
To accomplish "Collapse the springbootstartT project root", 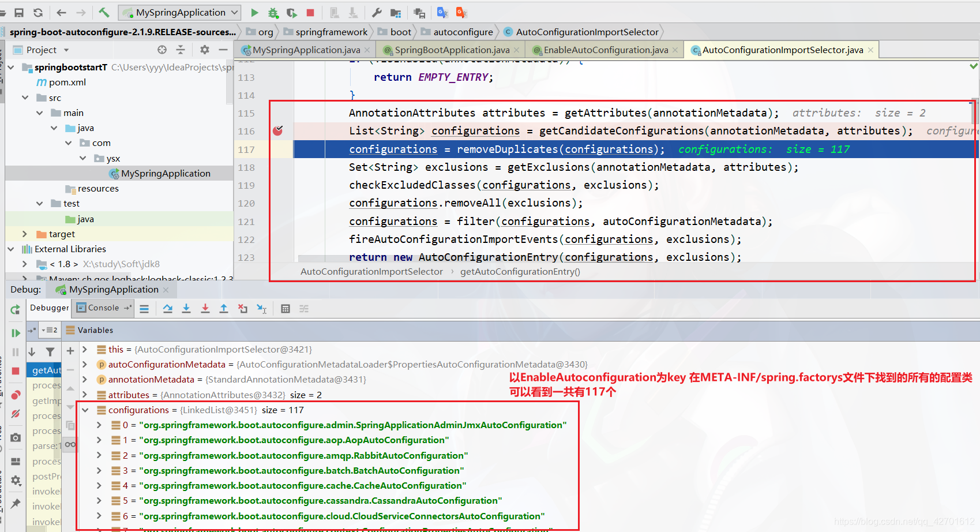I will [x=11, y=68].
